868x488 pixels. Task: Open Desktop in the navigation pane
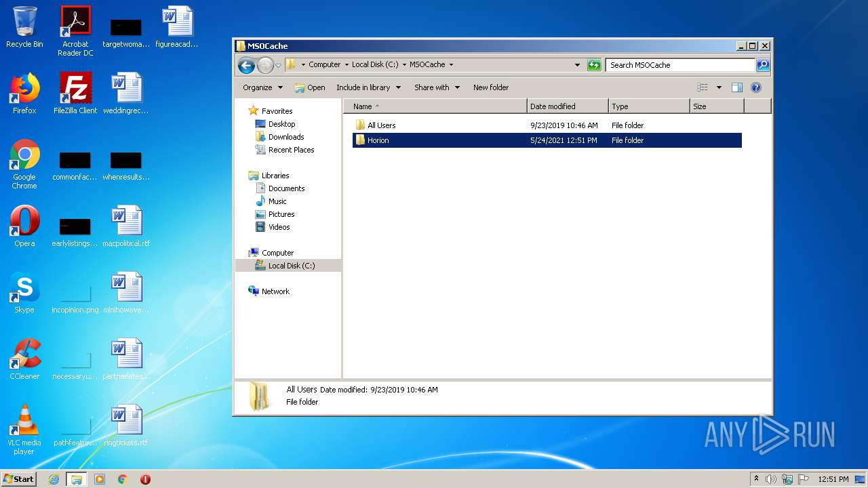point(281,124)
